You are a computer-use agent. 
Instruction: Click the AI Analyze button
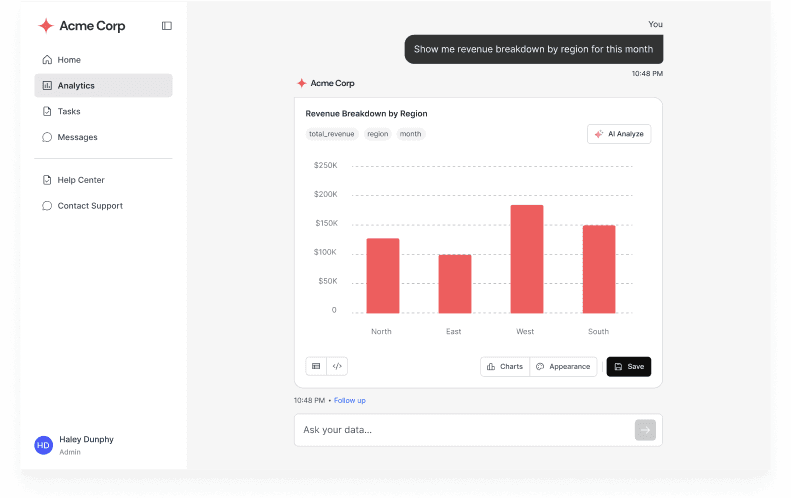[x=619, y=134]
